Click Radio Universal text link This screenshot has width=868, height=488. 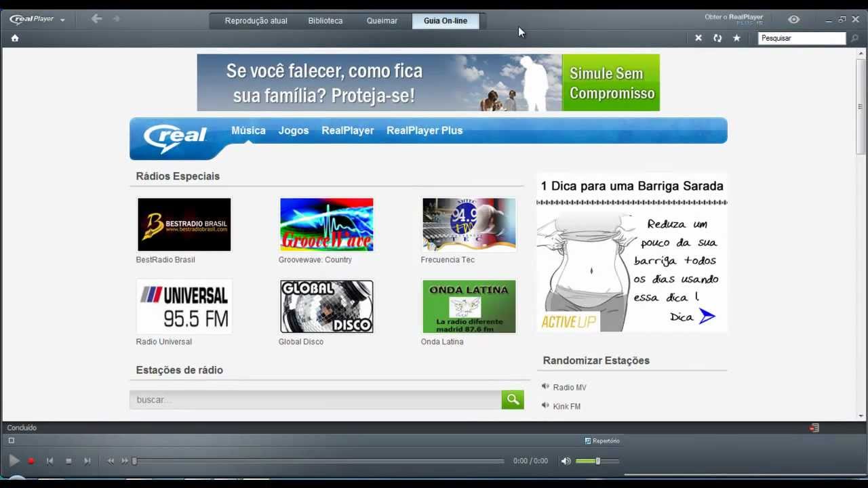(164, 342)
